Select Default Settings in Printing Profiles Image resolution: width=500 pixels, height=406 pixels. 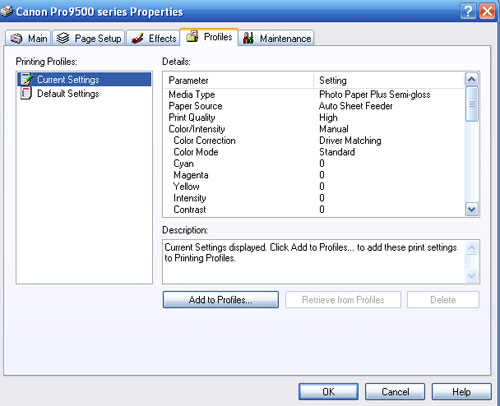click(x=68, y=94)
